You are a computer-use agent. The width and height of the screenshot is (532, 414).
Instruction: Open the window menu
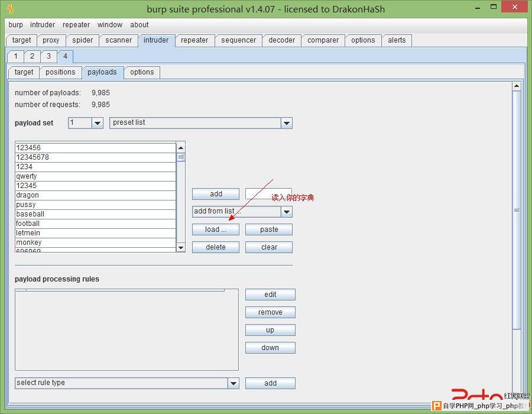(x=109, y=25)
